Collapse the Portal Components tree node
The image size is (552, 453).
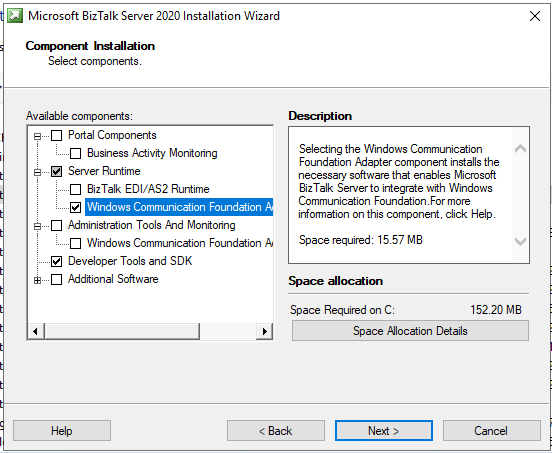pyautogui.click(x=37, y=136)
